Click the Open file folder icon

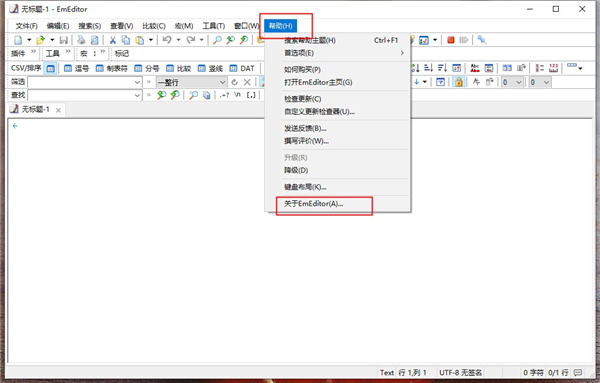[40, 40]
